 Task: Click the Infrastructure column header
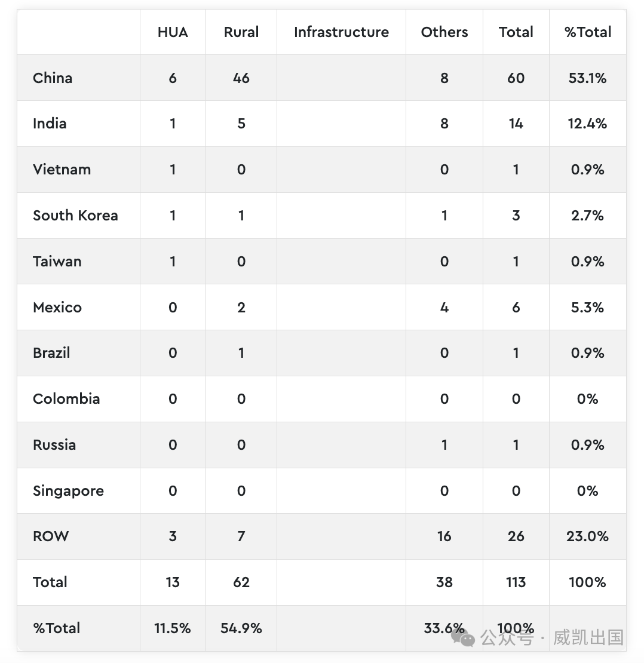coord(341,32)
